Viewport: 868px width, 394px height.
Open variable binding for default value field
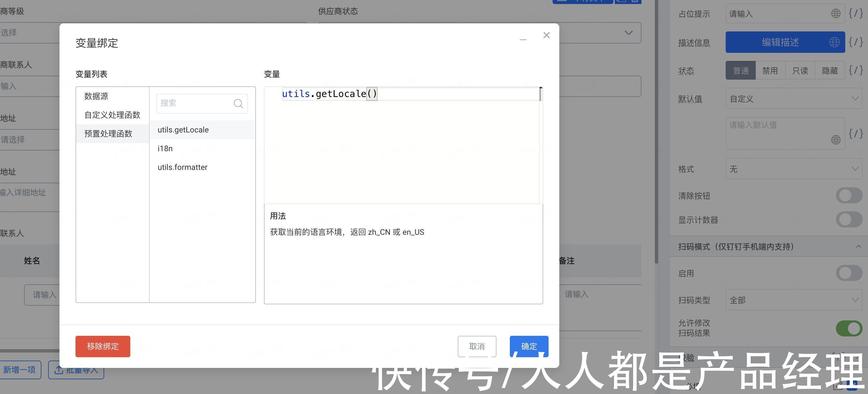(x=856, y=133)
